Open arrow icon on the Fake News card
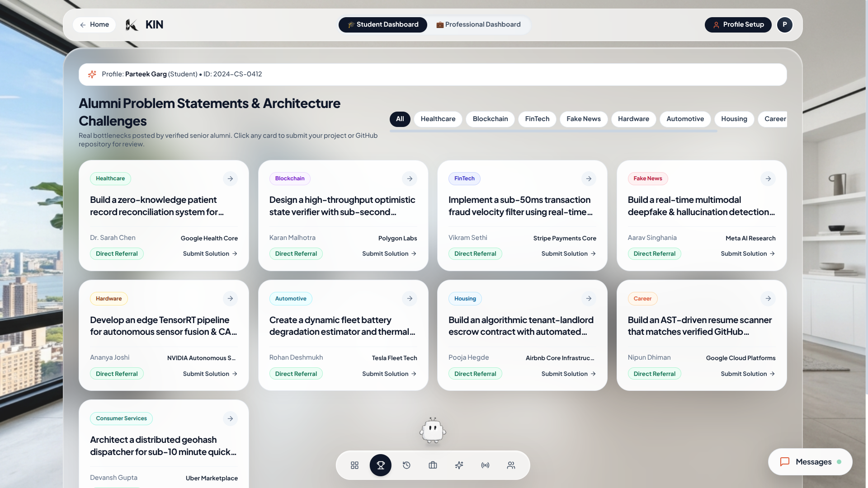 (x=768, y=178)
